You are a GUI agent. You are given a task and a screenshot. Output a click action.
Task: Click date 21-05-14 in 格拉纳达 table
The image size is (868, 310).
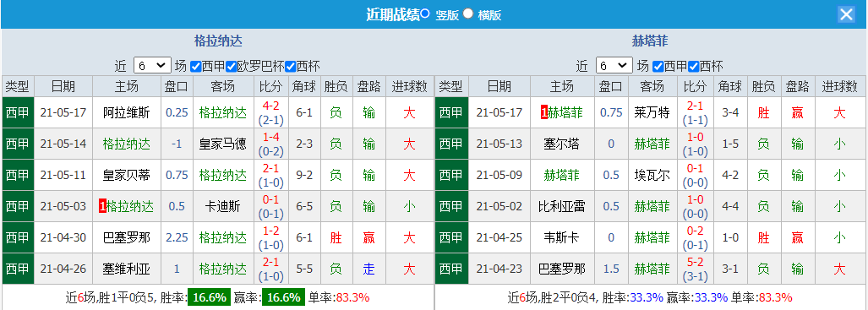63,144
